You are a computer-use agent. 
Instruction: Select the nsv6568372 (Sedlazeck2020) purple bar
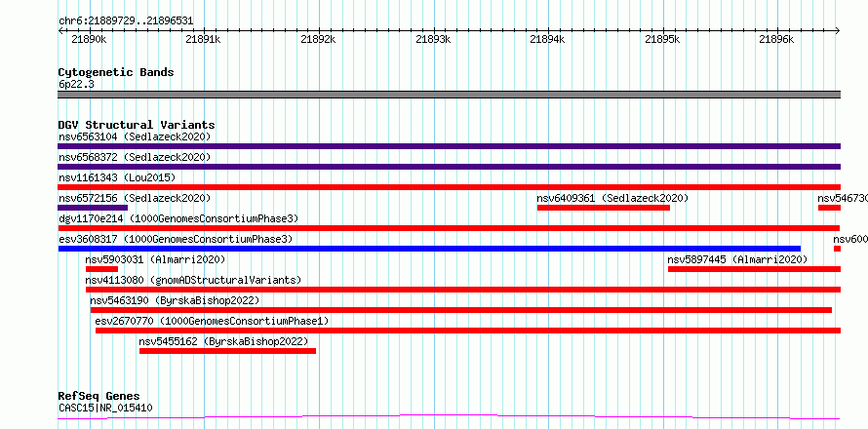coord(449,167)
